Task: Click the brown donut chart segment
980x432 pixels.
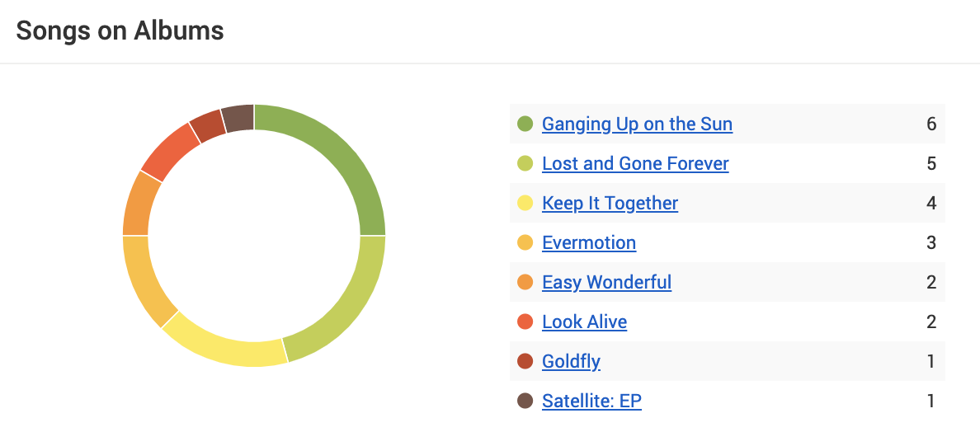Action: point(238,119)
